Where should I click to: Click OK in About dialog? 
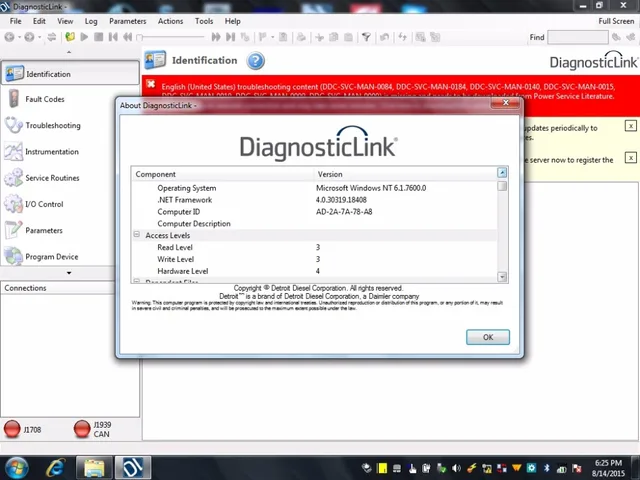coord(488,337)
